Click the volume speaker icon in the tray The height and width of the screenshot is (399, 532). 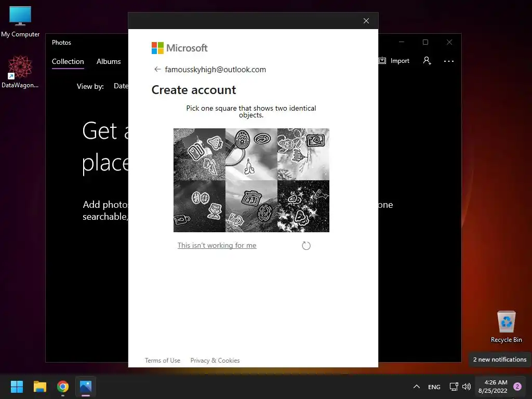click(x=467, y=387)
